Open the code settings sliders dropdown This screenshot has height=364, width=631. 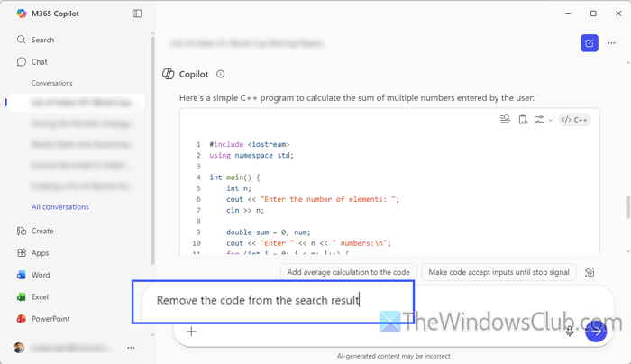point(544,120)
